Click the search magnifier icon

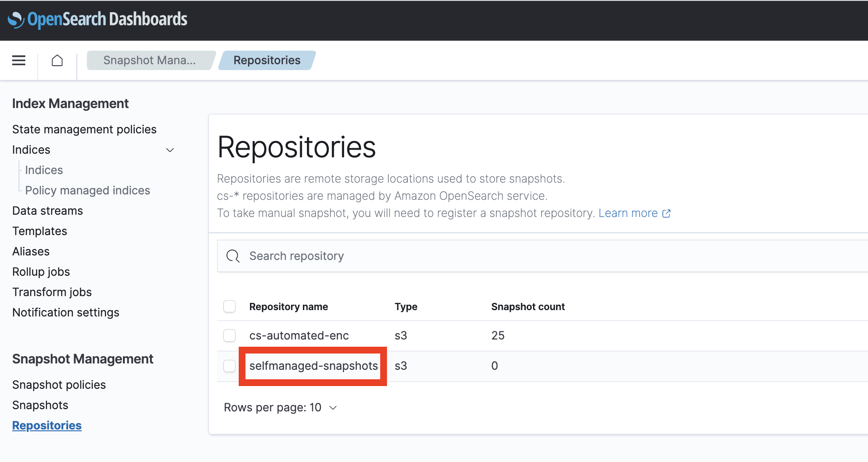coord(233,256)
